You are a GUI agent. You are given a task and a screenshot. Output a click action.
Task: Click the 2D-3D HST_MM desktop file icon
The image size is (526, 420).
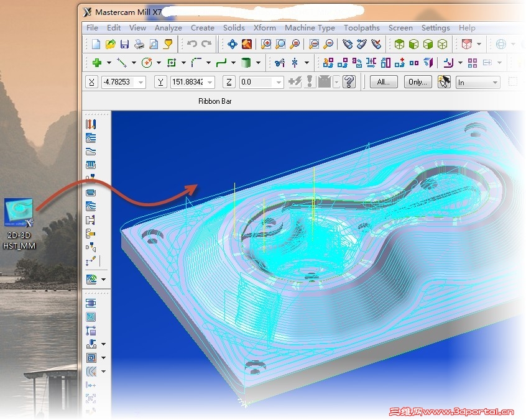[x=19, y=224]
